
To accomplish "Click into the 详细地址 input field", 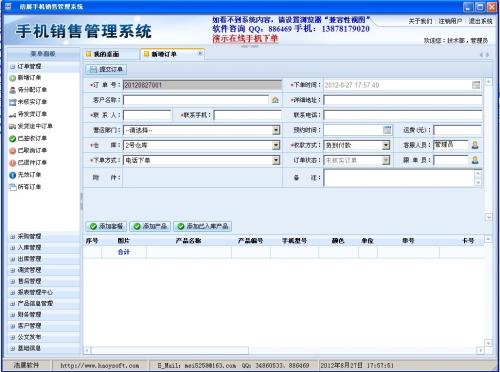I will 403,100.
